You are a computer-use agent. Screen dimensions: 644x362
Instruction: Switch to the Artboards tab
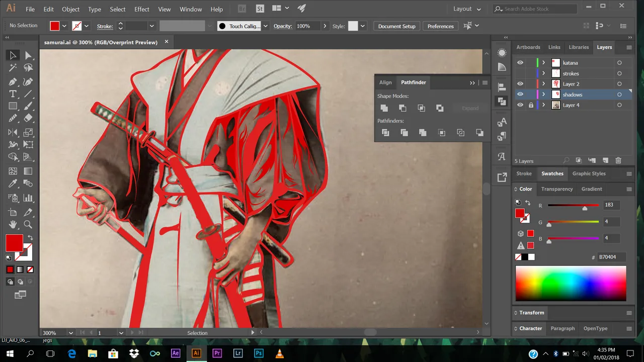[x=528, y=47]
